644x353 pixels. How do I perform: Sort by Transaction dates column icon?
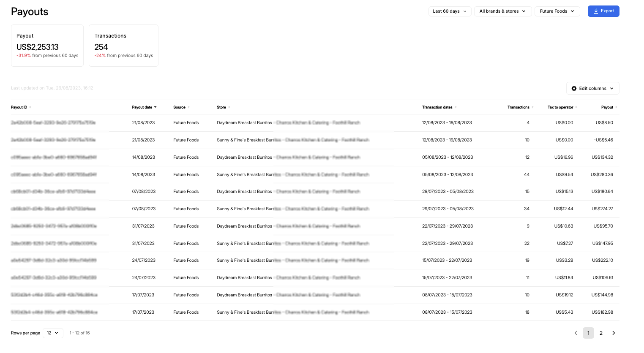click(x=456, y=107)
